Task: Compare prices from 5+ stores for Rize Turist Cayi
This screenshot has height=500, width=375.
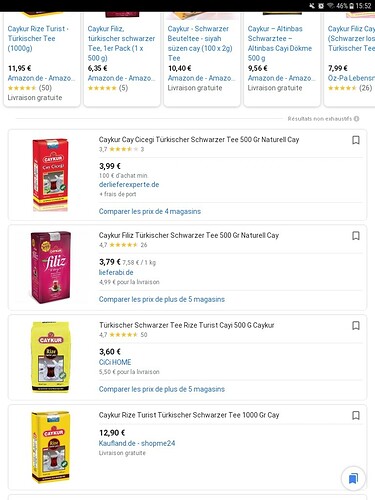Action: point(162,389)
